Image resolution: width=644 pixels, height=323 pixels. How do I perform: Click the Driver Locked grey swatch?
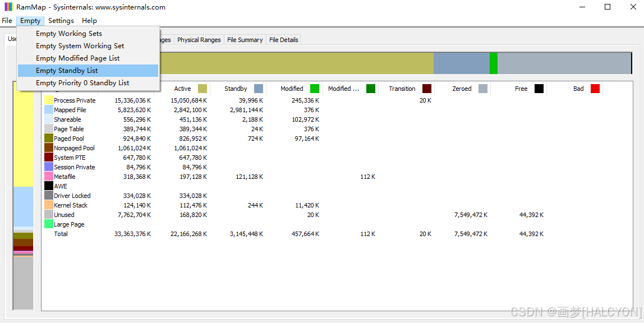pyautogui.click(x=48, y=195)
